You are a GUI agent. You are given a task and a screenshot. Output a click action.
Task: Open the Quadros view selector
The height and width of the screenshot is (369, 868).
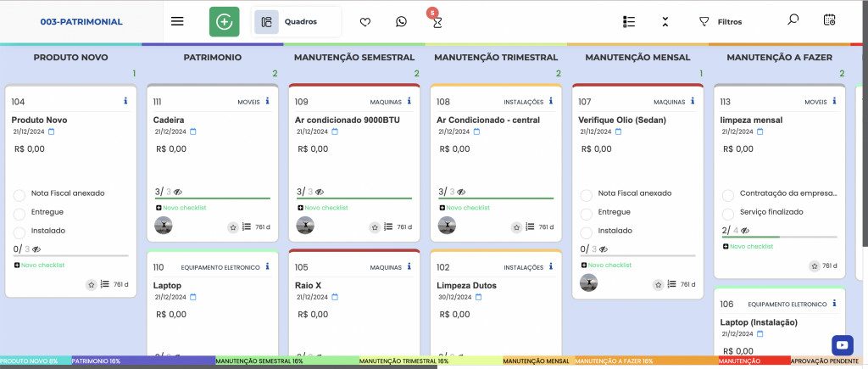point(296,22)
